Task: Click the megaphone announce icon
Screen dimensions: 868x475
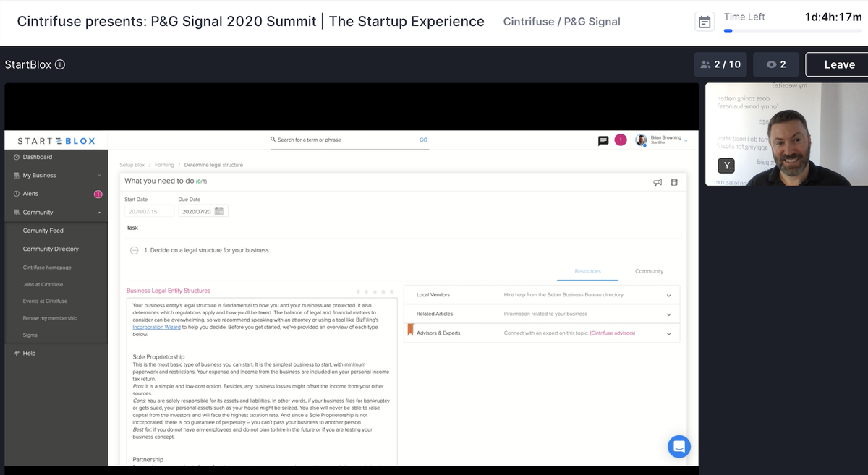Action: pyautogui.click(x=658, y=182)
